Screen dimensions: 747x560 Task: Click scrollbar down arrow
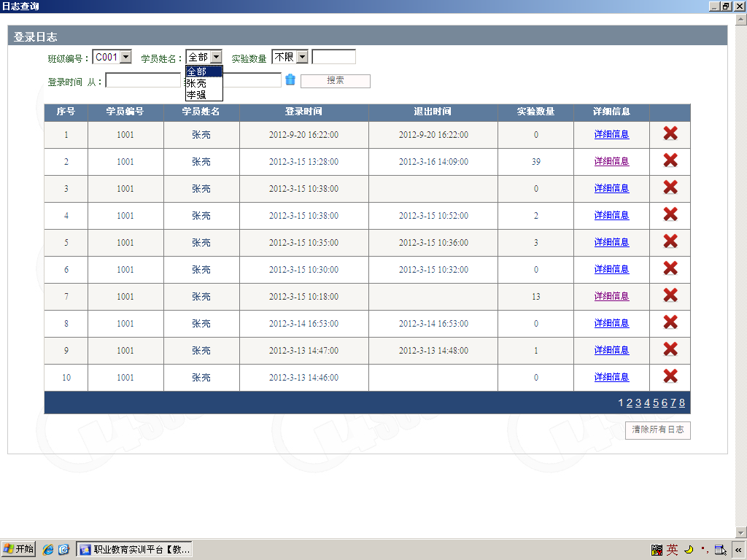[741, 532]
